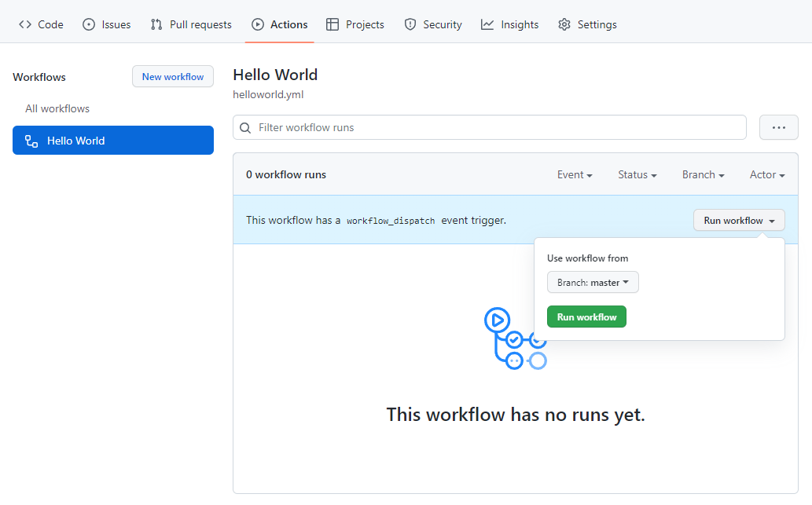
Task: Click the Insights graph icon
Action: (487, 24)
